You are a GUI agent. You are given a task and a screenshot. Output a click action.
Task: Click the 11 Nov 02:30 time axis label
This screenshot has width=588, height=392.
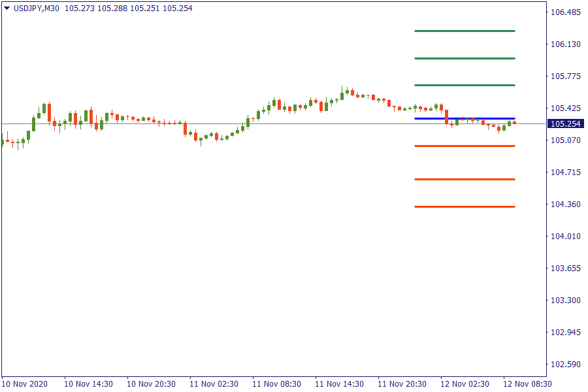tap(214, 384)
